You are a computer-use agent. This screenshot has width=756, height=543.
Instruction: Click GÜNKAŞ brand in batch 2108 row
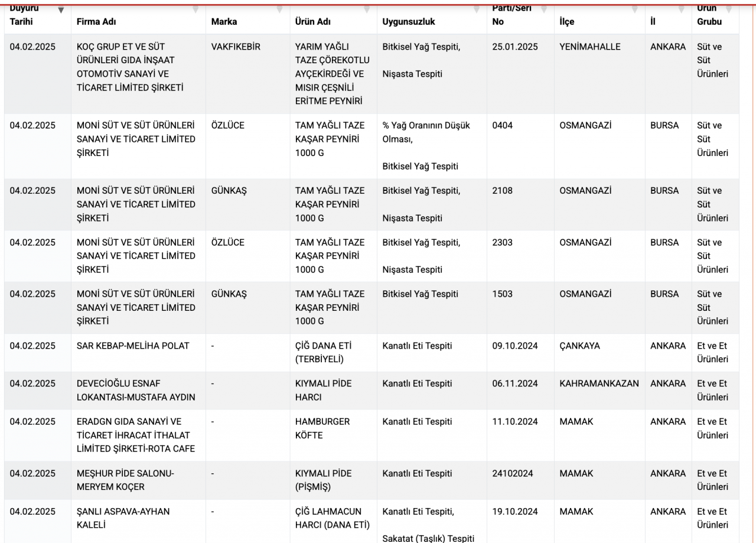pyautogui.click(x=229, y=190)
